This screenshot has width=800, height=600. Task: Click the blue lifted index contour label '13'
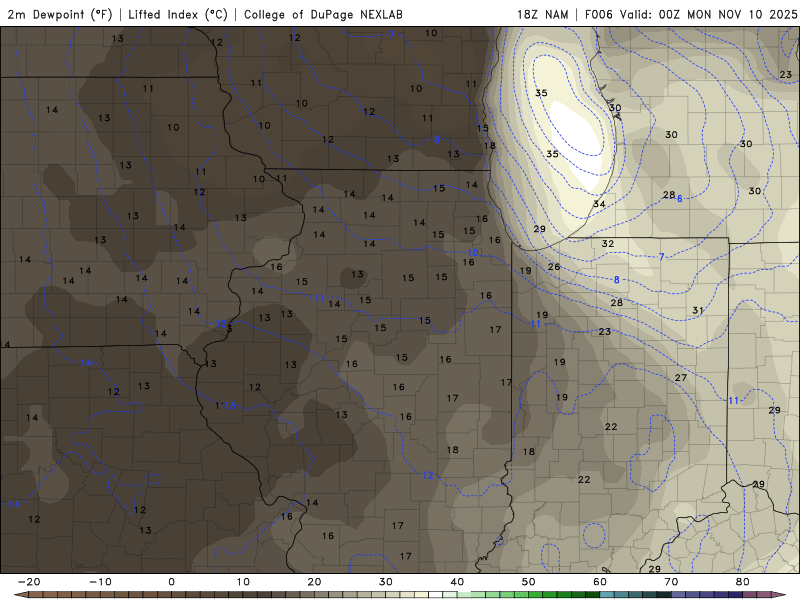point(230,405)
